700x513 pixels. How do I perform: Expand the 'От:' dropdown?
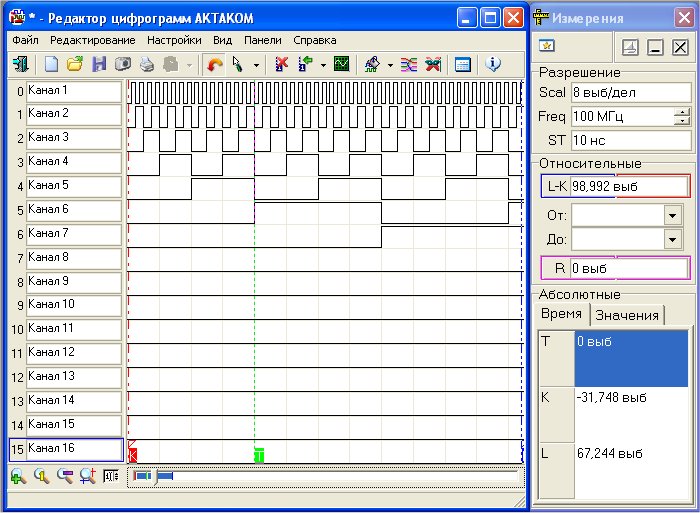pyautogui.click(x=671, y=214)
